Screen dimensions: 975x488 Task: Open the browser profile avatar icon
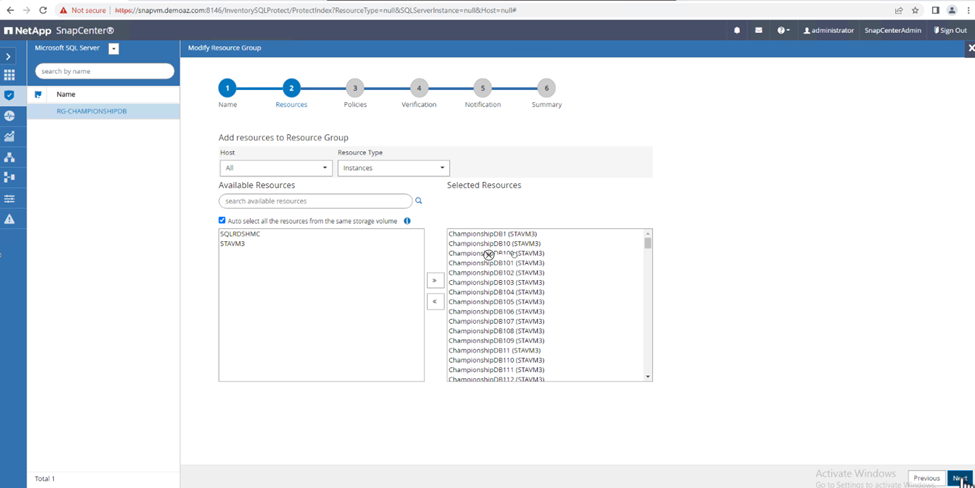point(952,10)
